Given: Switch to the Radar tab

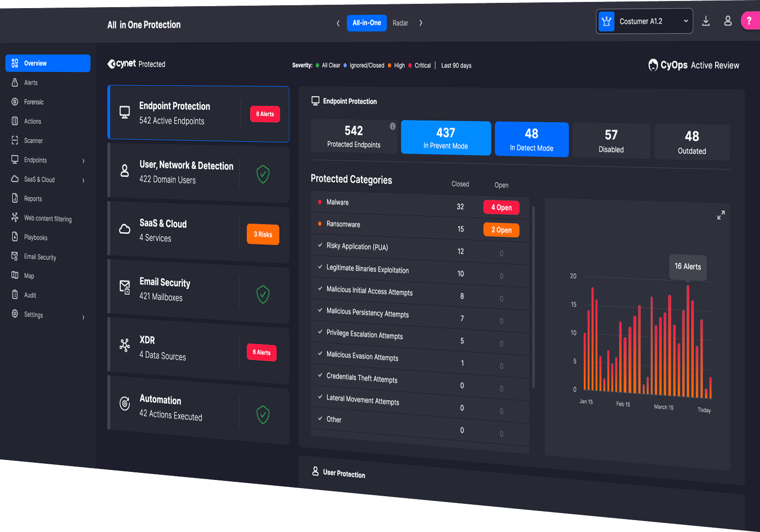Looking at the screenshot, I should 400,23.
